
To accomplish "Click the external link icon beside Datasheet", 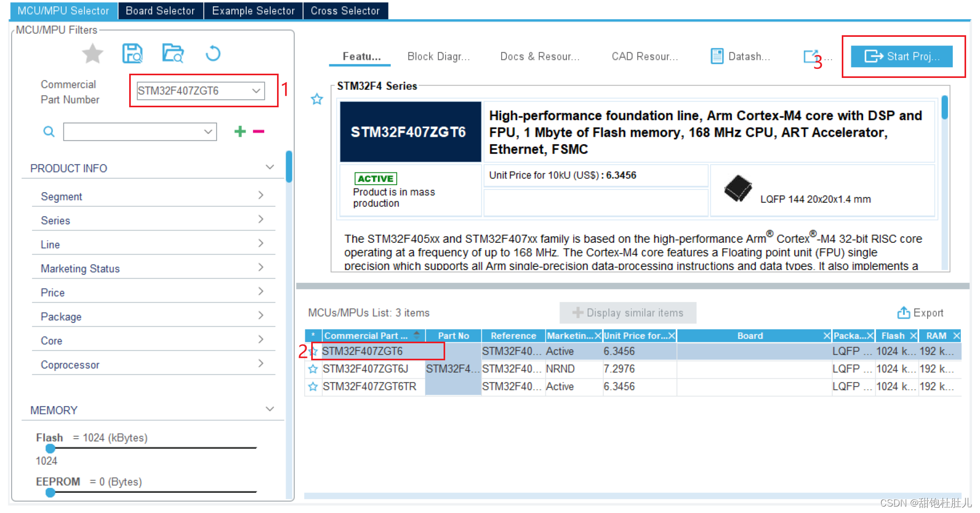I will click(811, 56).
